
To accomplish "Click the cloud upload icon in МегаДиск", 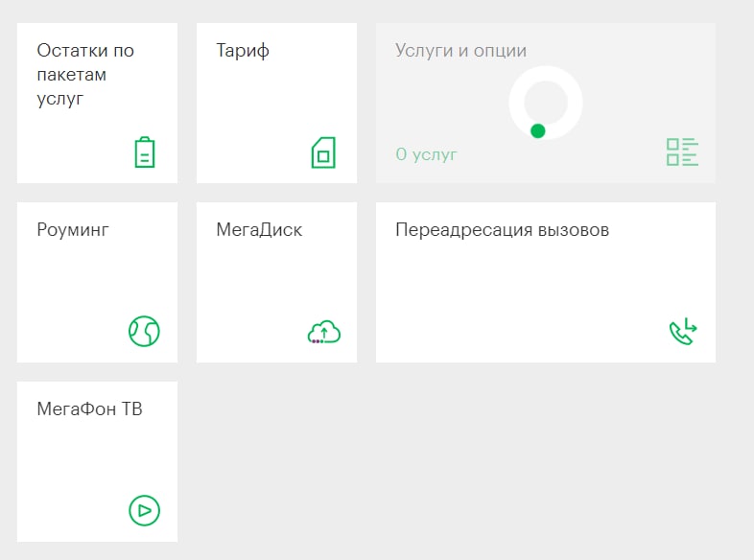I will [x=324, y=332].
